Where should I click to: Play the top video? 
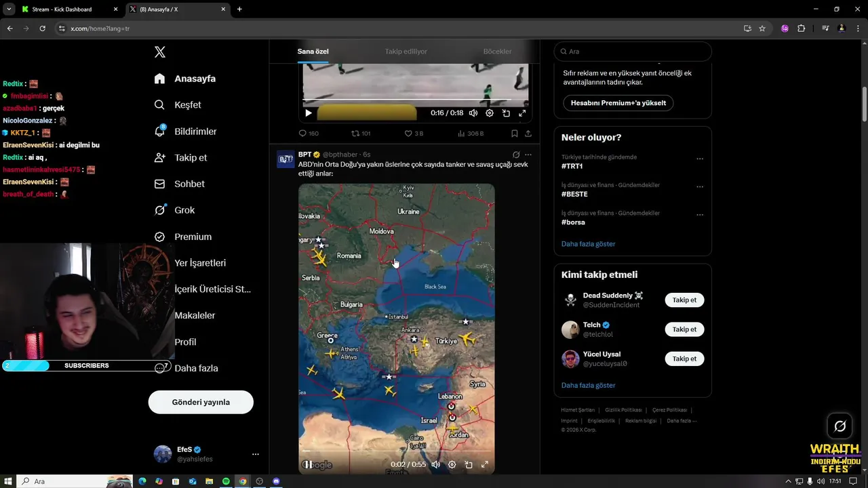pos(309,113)
